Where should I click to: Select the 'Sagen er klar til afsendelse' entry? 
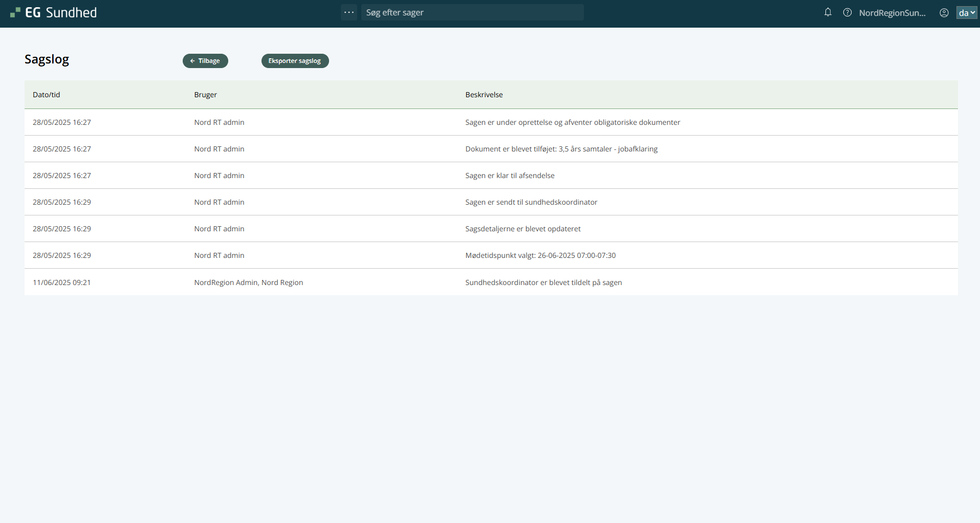point(510,176)
